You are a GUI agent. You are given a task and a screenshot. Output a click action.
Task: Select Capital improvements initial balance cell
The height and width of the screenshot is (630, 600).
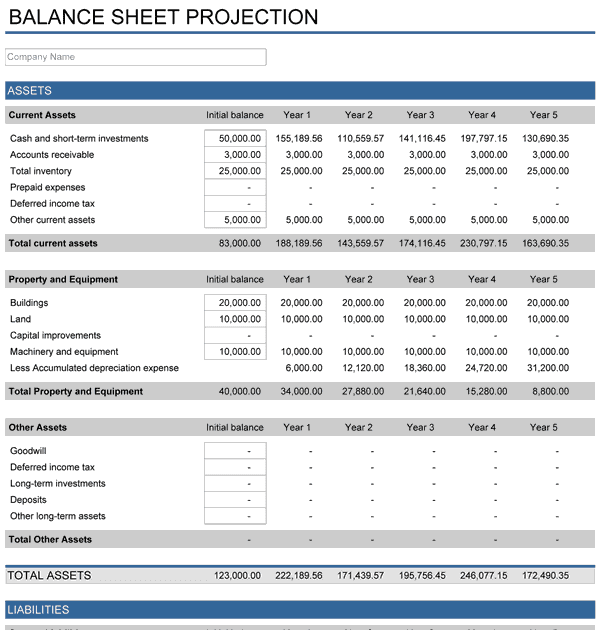click(235, 335)
